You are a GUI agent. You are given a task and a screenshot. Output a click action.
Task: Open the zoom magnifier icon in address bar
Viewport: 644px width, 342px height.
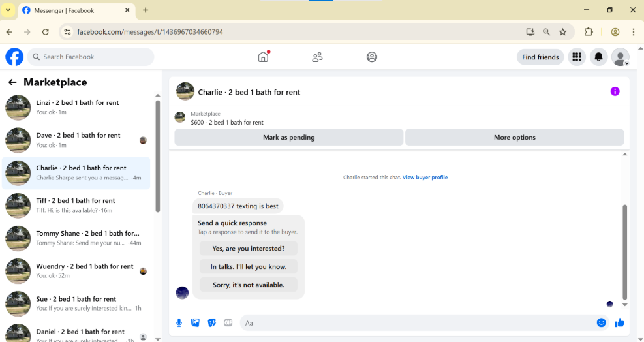point(546,31)
